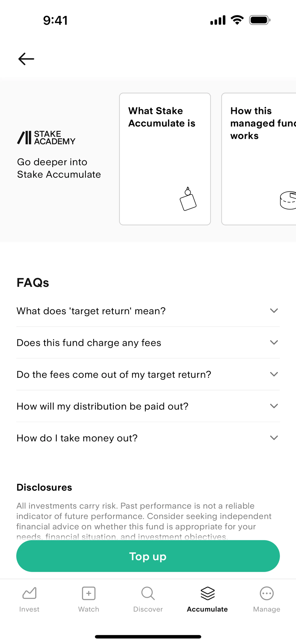Switch to the Invest tab label

(x=29, y=609)
